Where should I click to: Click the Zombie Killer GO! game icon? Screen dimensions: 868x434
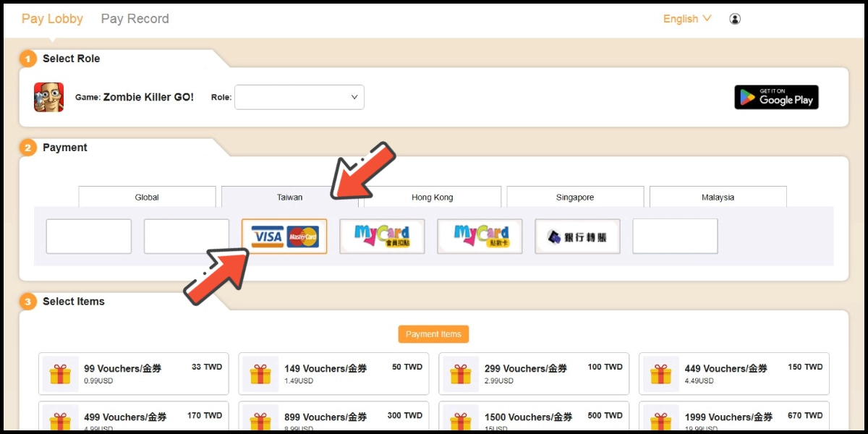tap(48, 97)
